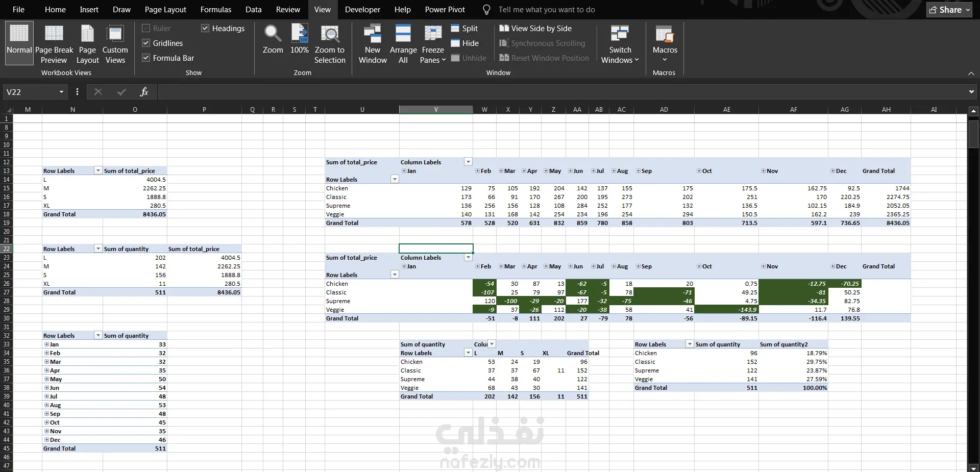
Task: Open Row Labels filter in cell N13
Action: (98, 171)
